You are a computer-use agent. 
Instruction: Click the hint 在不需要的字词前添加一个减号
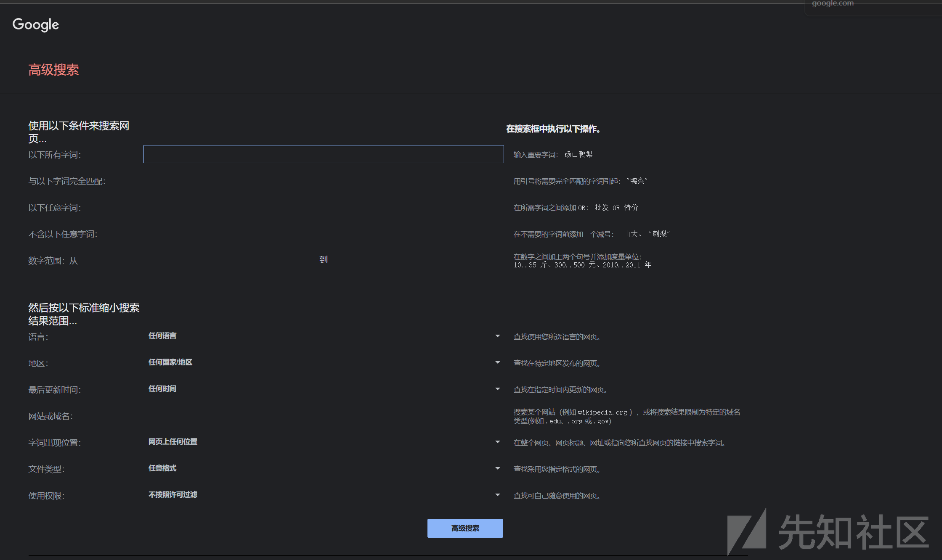[592, 234]
